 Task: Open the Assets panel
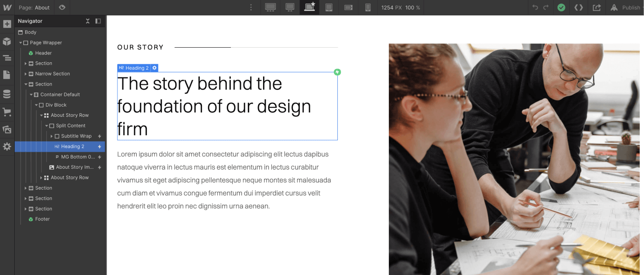pyautogui.click(x=7, y=129)
